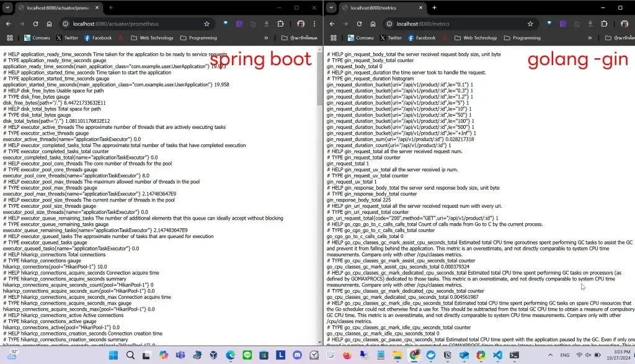Open the three-dot Chrome menu in left window

(314, 24)
